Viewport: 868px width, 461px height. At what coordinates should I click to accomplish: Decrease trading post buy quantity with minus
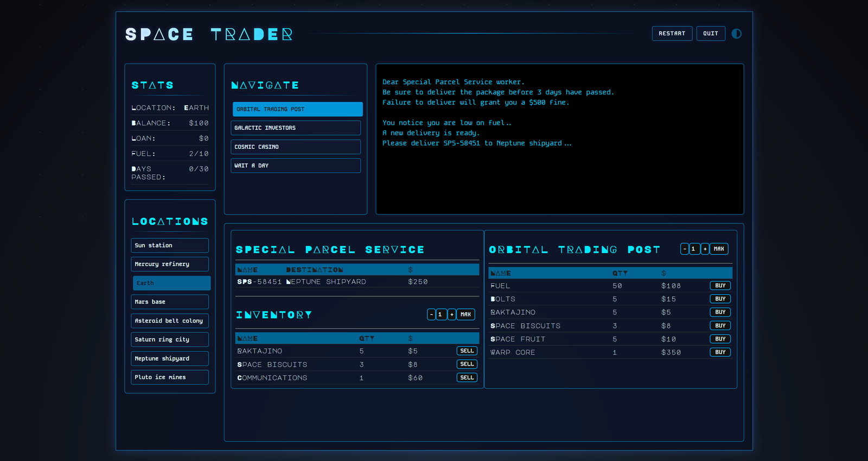click(x=685, y=249)
